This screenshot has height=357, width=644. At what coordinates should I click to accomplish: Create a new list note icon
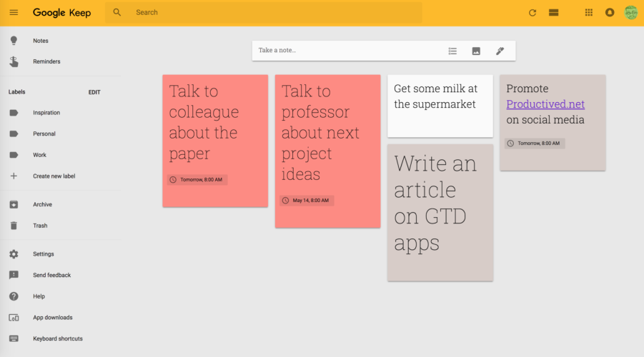point(452,51)
